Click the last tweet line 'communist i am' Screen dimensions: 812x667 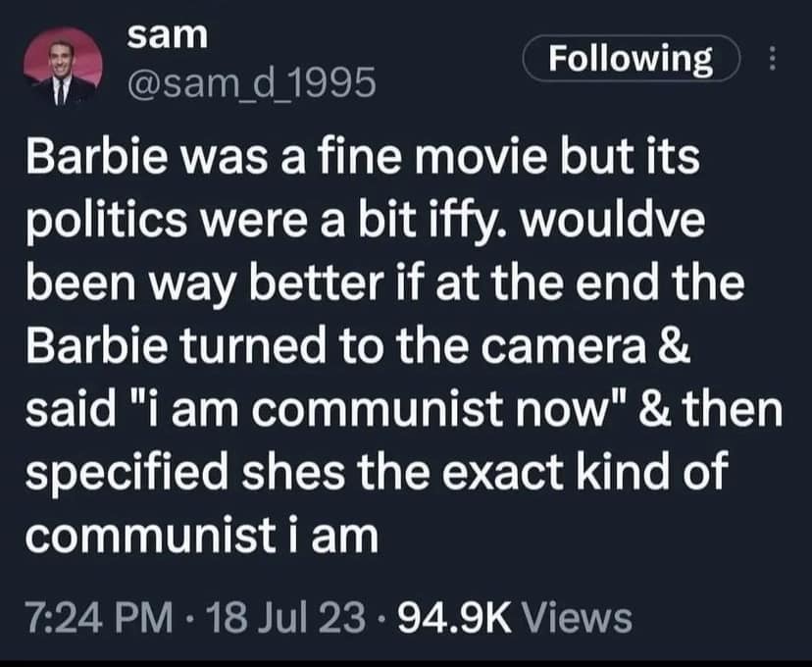(x=202, y=536)
